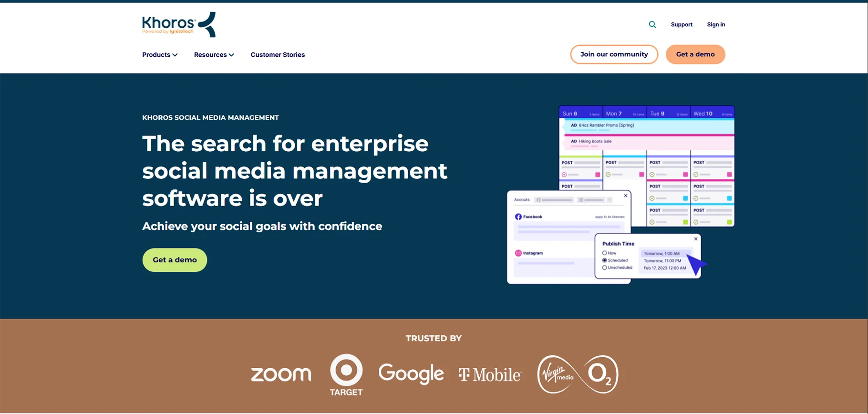Select the Tue 9 calendar column header

pyautogui.click(x=669, y=114)
